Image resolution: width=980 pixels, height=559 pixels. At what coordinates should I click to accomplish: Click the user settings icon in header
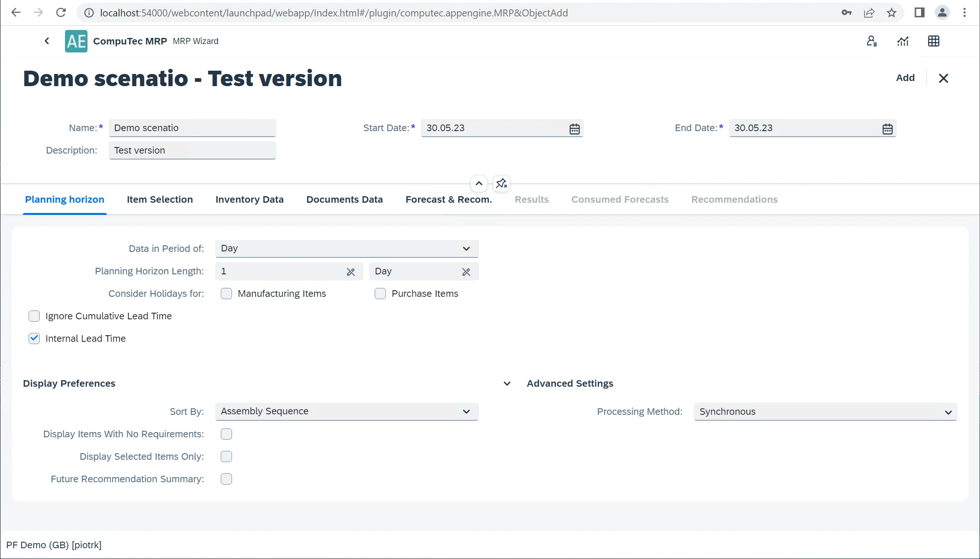(x=871, y=41)
